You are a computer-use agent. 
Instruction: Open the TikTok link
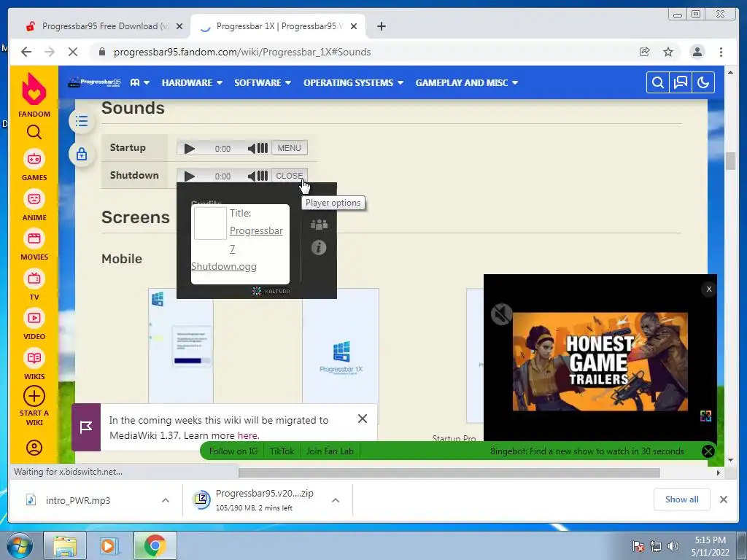click(x=282, y=451)
